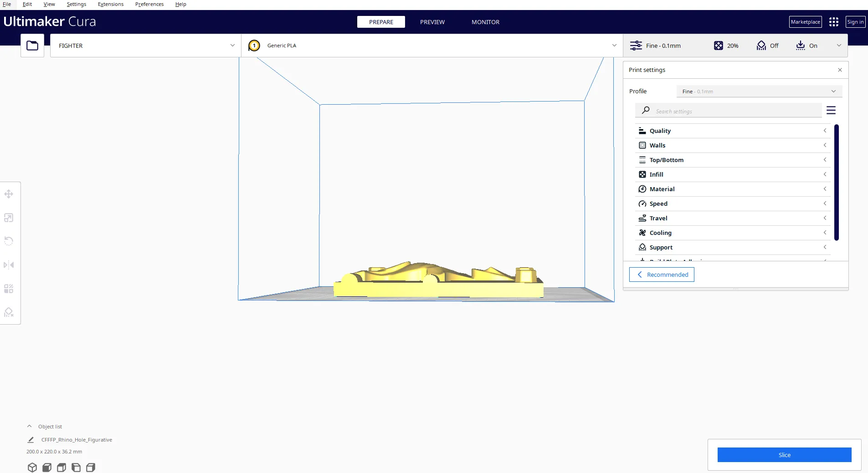Screen dimensions: 868x473
Task: Open the Extensions menu
Action: [x=111, y=4]
